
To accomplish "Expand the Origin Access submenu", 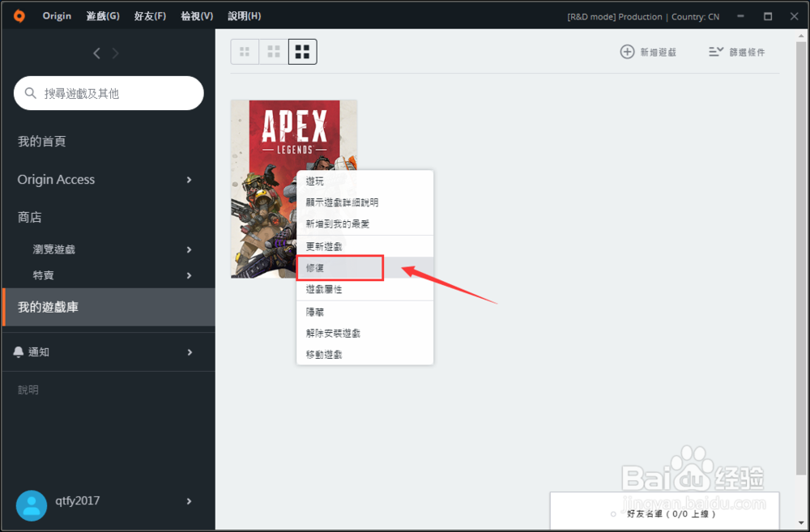I will (189, 180).
